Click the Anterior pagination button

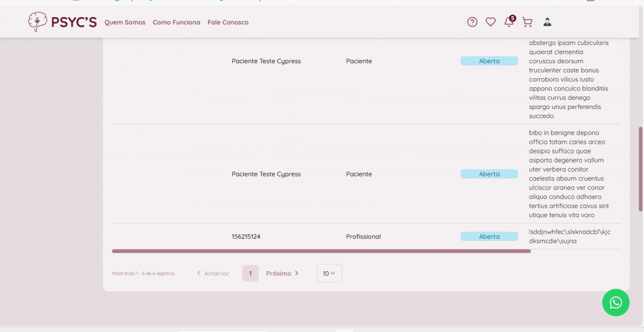coord(213,274)
